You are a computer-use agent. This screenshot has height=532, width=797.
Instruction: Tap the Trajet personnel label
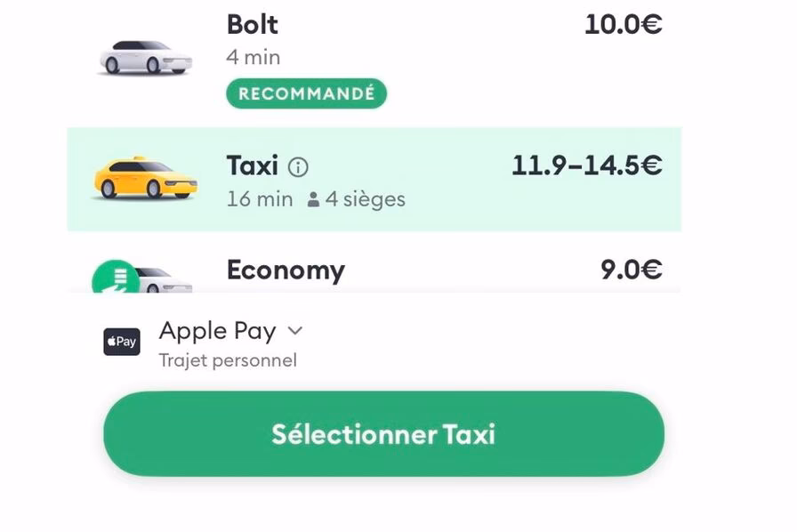[x=228, y=360]
